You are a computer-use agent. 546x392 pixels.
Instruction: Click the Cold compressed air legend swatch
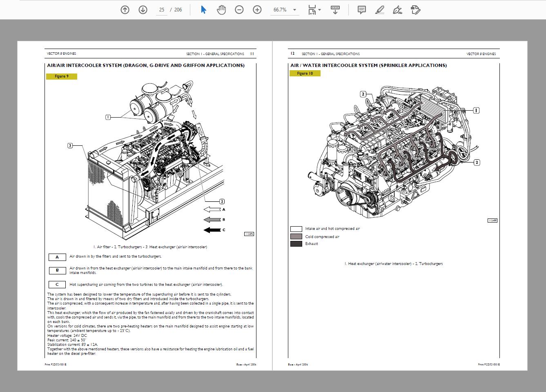coord(296,236)
